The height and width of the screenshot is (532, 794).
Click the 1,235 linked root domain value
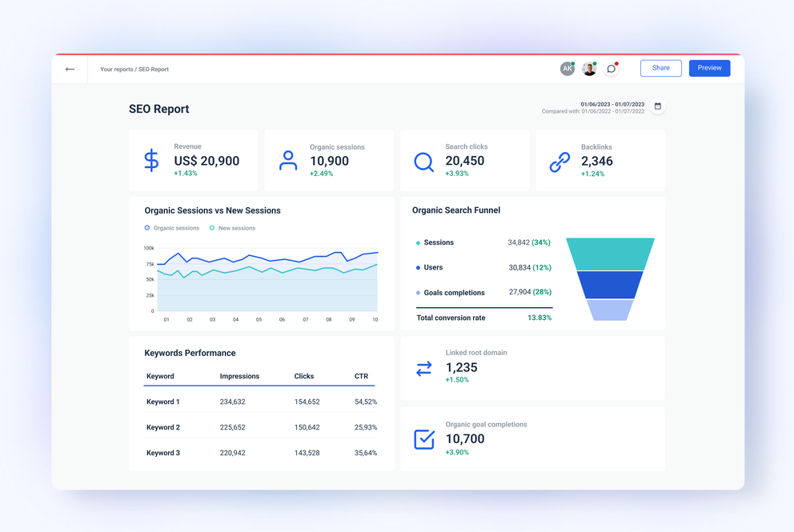[x=461, y=367]
